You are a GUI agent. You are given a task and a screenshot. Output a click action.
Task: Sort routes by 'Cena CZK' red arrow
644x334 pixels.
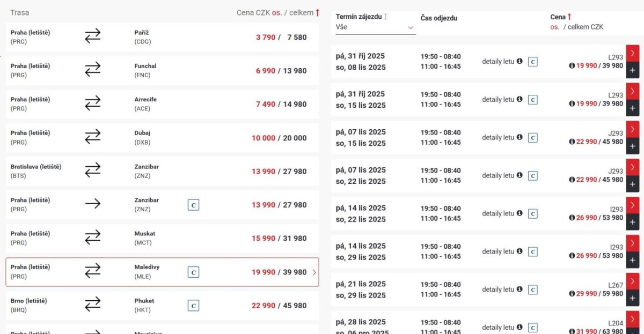pyautogui.click(x=317, y=12)
